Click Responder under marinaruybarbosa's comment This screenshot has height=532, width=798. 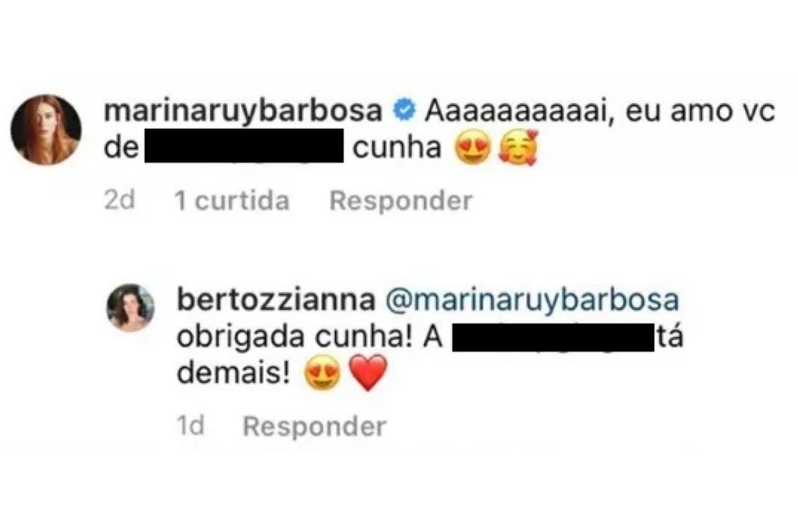point(401,200)
